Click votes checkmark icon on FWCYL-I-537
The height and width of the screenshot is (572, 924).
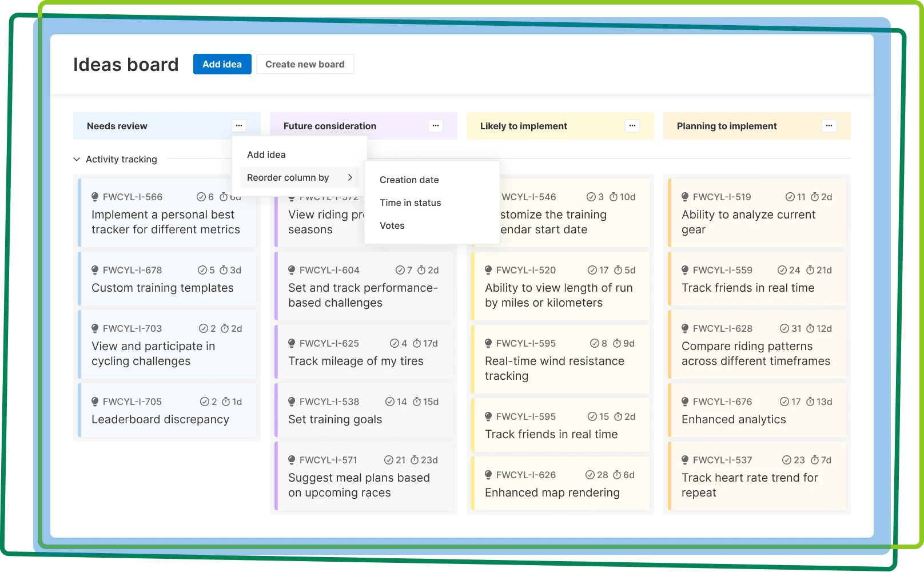[x=787, y=460]
